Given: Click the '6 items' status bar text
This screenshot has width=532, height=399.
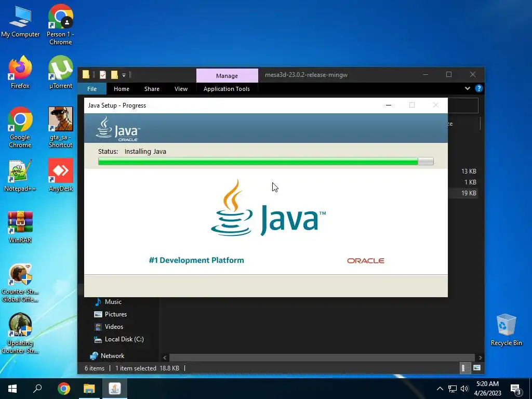Looking at the screenshot, I should [95, 368].
